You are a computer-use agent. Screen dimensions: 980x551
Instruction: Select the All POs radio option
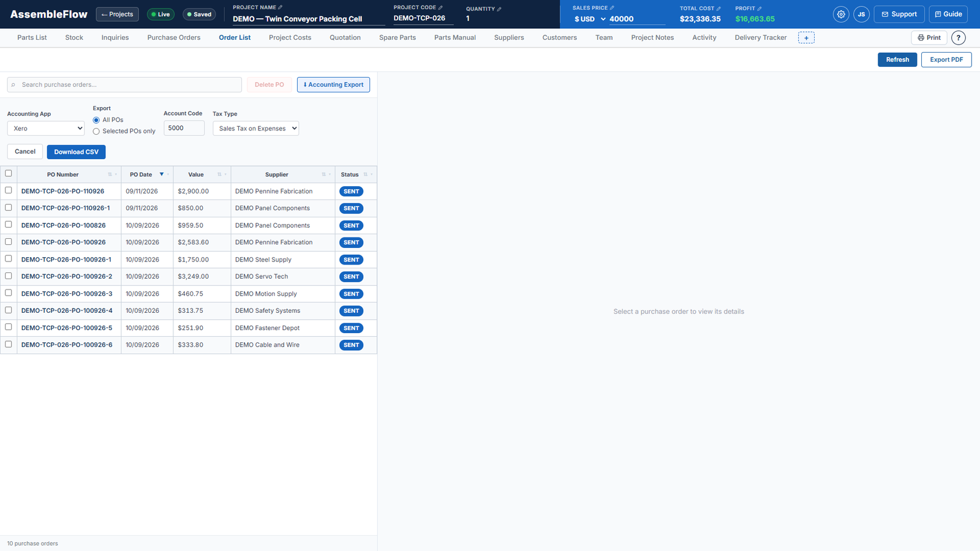(96, 120)
